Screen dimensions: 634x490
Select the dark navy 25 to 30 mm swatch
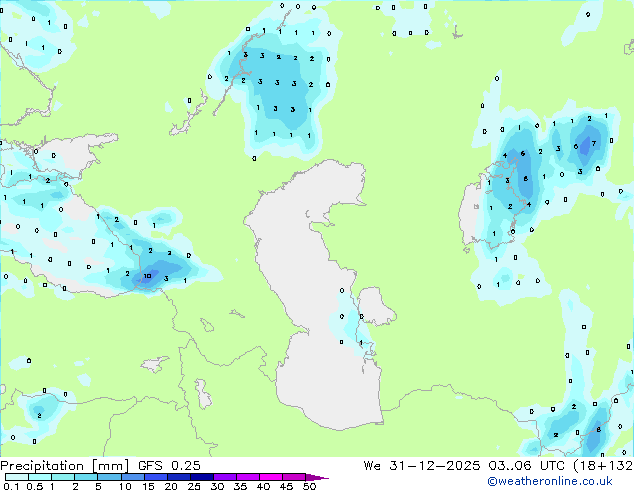click(201, 477)
